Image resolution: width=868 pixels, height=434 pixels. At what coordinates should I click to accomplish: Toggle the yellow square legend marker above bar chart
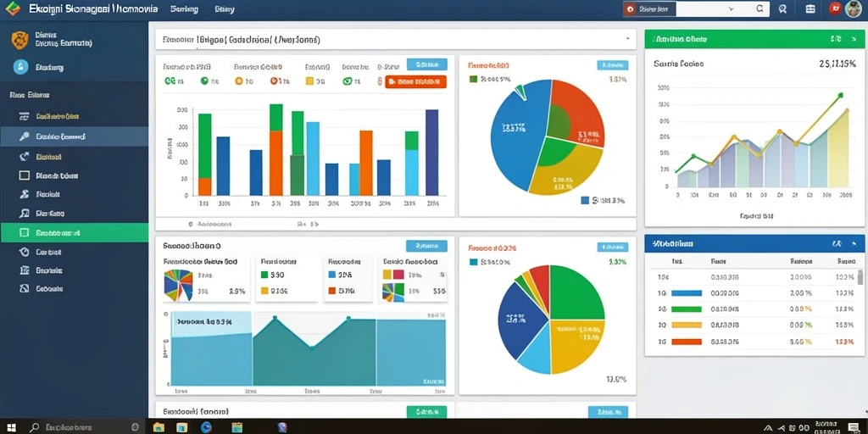tap(309, 81)
